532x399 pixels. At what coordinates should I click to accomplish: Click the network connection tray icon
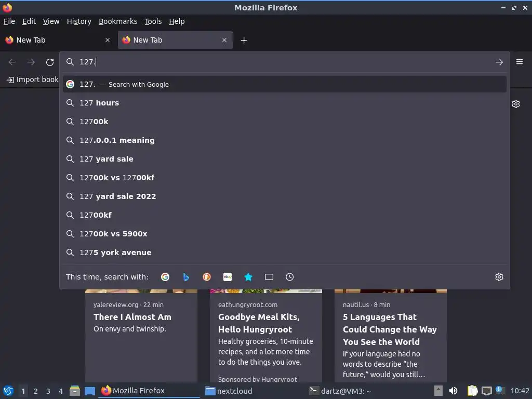click(x=486, y=391)
